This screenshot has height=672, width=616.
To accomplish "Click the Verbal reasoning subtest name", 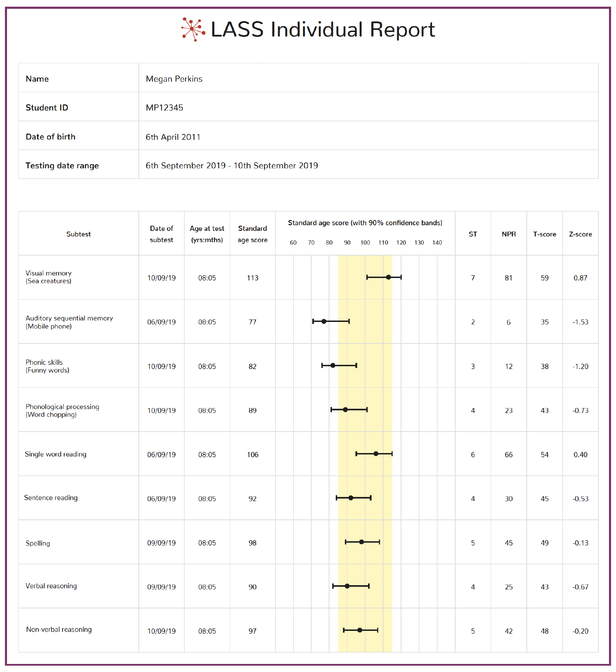I will pyautogui.click(x=51, y=586).
